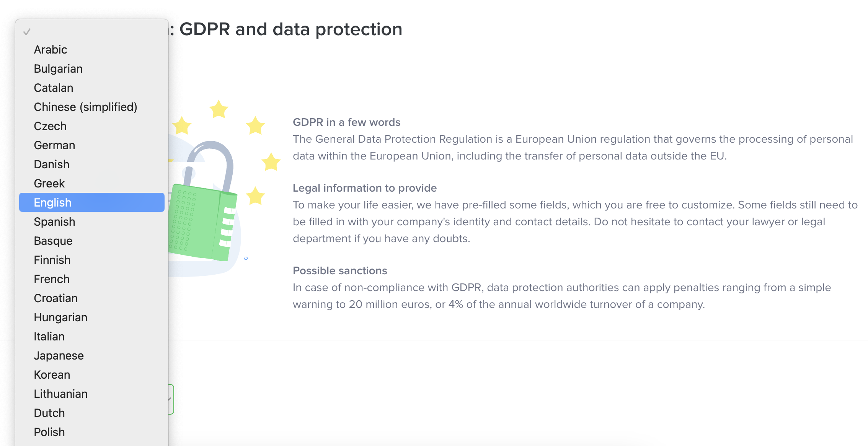Select Chinese (simplified) option

[85, 107]
